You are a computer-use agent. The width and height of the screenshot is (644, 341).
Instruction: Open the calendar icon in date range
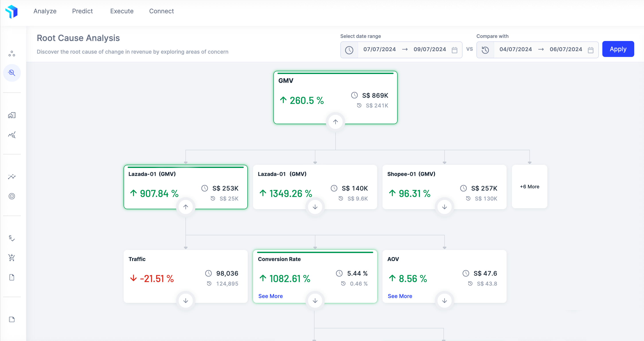click(x=454, y=50)
